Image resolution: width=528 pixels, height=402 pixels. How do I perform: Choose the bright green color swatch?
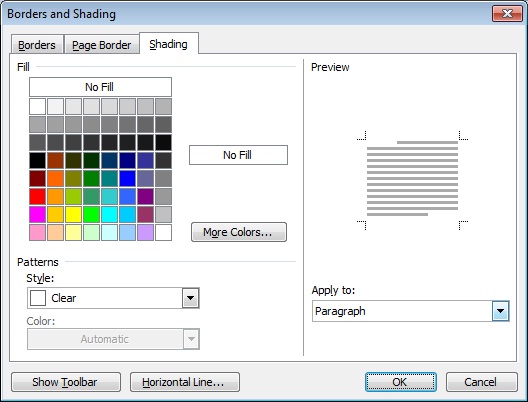coord(92,215)
